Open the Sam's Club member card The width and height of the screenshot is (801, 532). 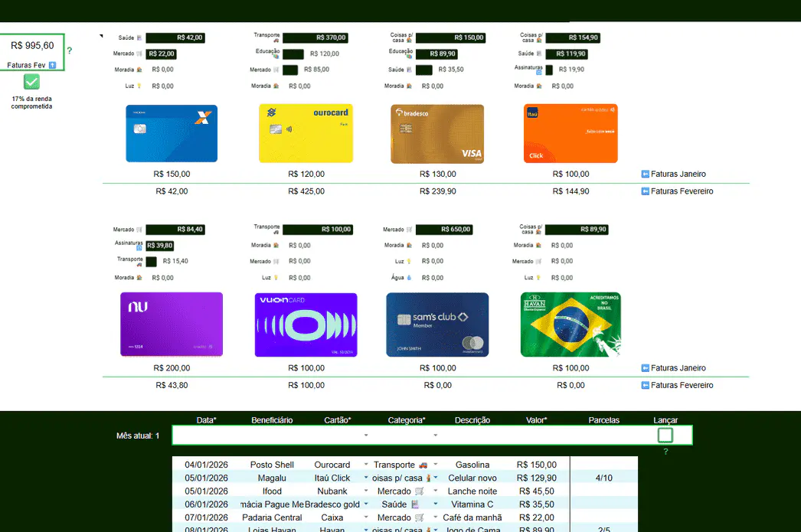pyautogui.click(x=437, y=325)
